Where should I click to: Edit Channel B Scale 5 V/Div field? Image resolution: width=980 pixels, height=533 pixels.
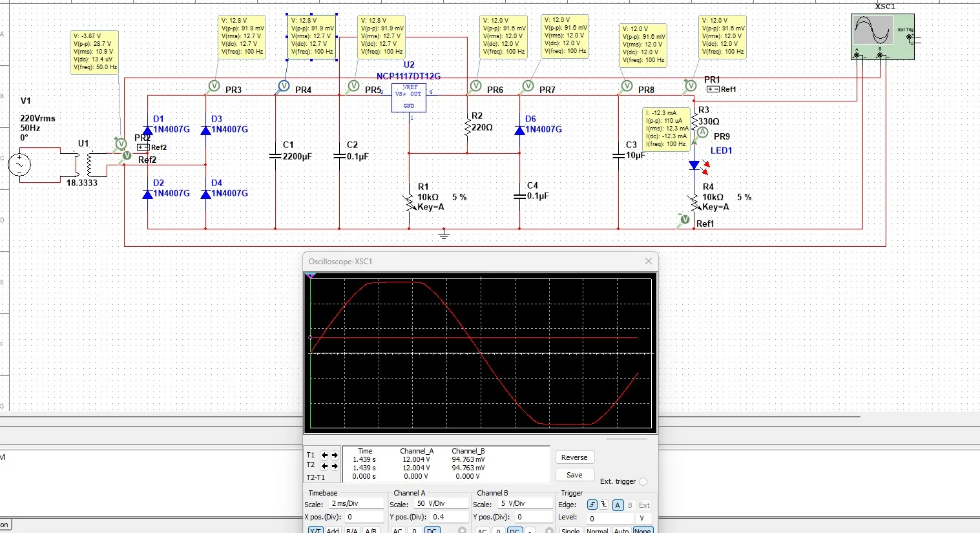pos(525,504)
